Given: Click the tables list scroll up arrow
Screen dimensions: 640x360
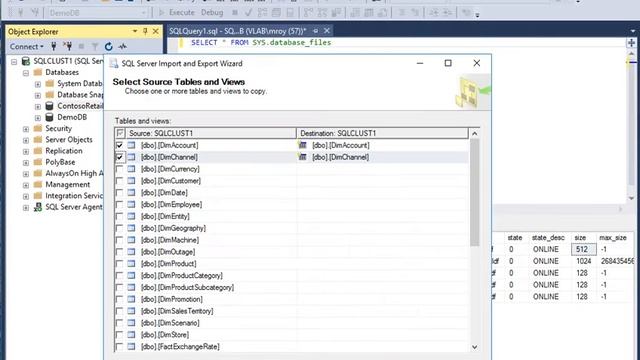Looking at the screenshot, I should tap(474, 133).
